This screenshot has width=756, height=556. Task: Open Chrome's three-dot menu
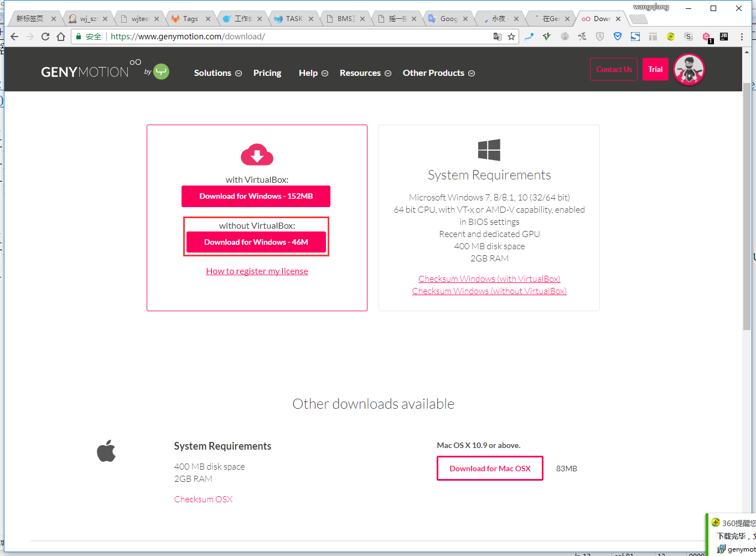tap(742, 37)
